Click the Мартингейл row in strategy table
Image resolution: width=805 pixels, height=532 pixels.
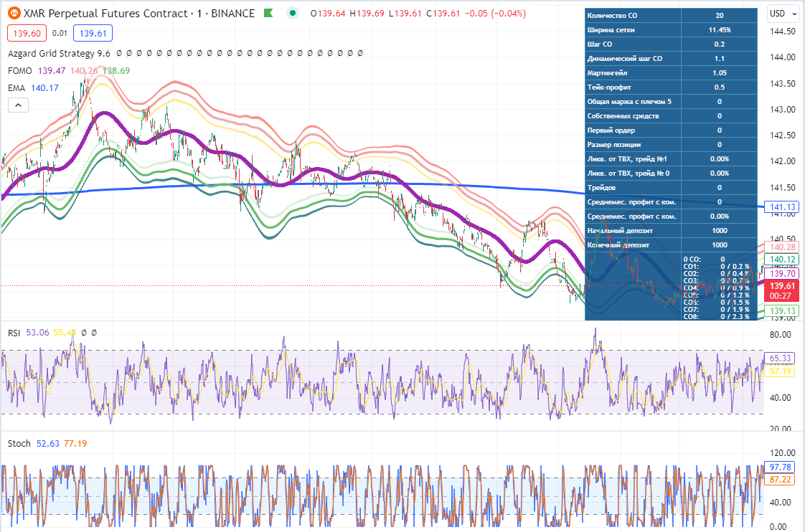[671, 73]
